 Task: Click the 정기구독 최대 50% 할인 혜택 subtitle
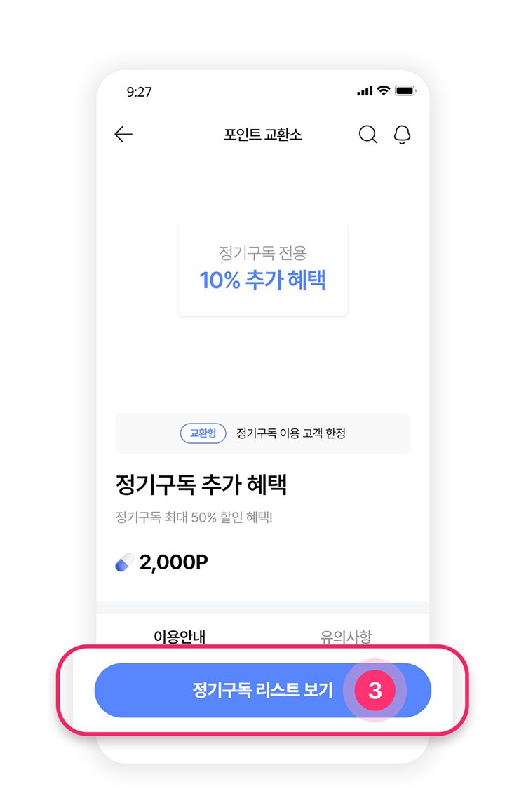(194, 518)
